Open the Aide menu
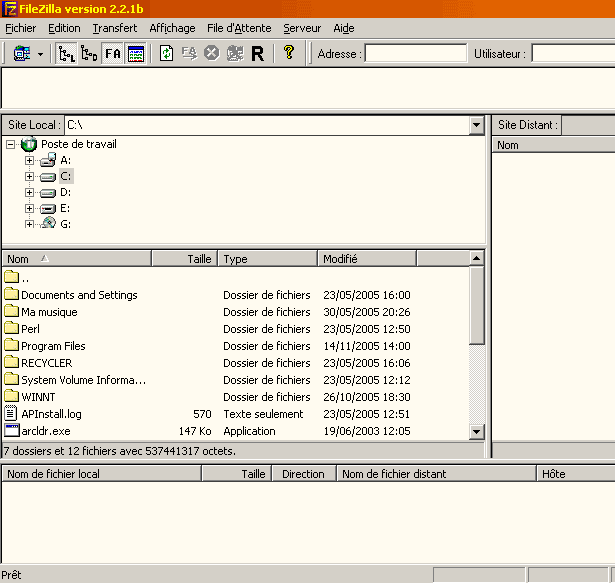 [x=344, y=28]
